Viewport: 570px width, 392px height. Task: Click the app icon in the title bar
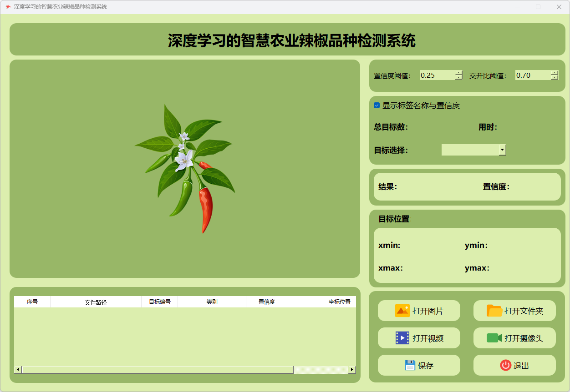[x=8, y=7]
